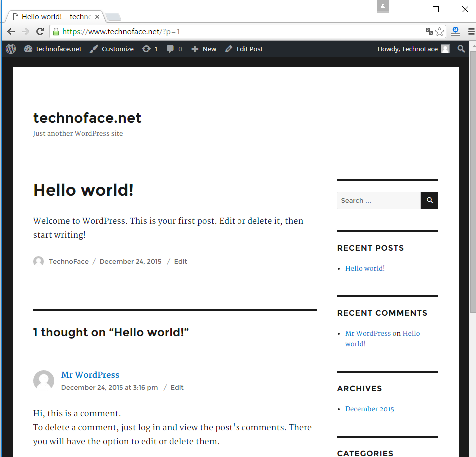The height and width of the screenshot is (457, 476).
Task: Open the technoface.net dashboard menu
Action: click(x=53, y=49)
